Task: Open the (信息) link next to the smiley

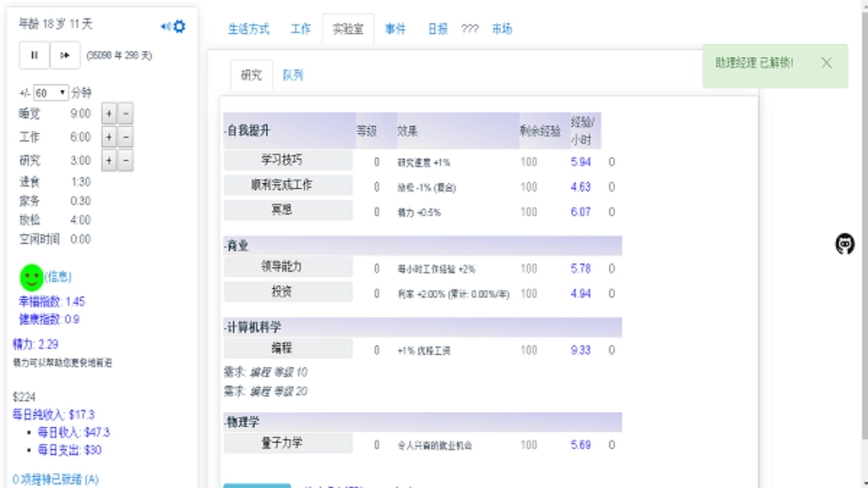Action: 58,277
